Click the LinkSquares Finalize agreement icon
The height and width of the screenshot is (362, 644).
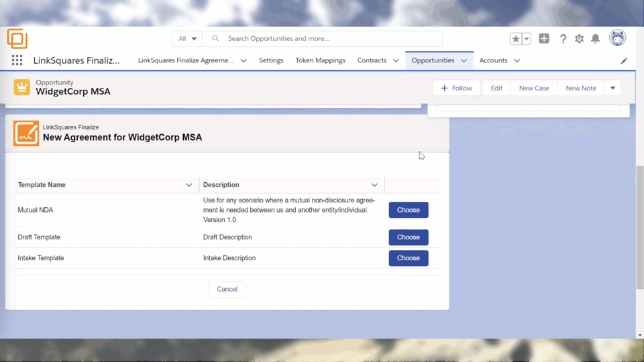click(x=26, y=133)
